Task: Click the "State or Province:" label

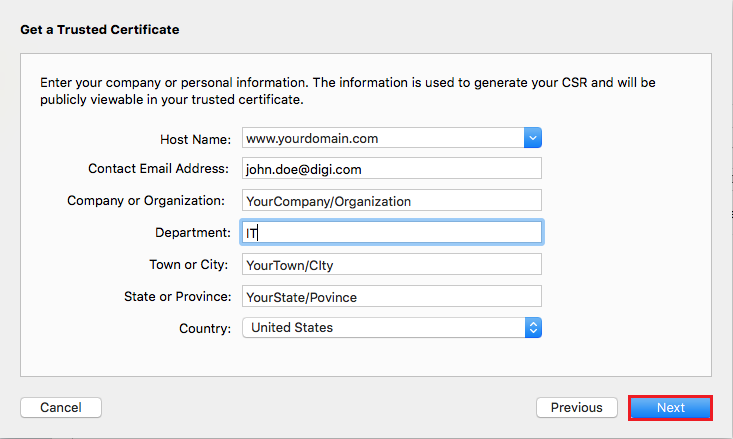Action: pyautogui.click(x=178, y=296)
